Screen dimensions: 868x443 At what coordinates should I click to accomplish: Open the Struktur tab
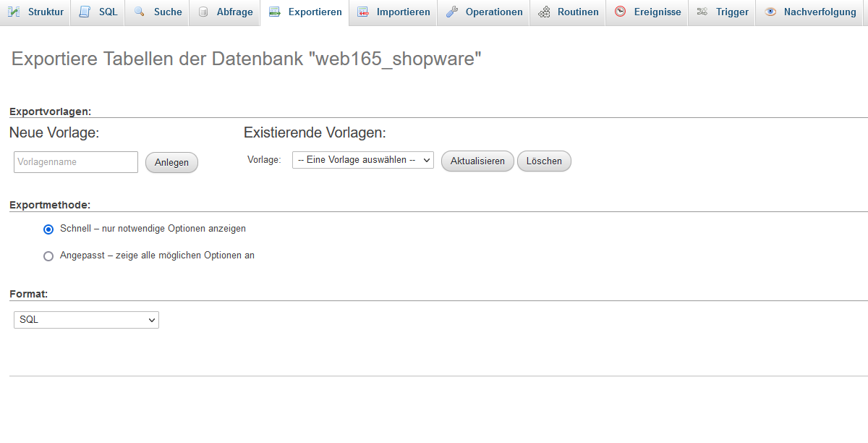(x=35, y=12)
